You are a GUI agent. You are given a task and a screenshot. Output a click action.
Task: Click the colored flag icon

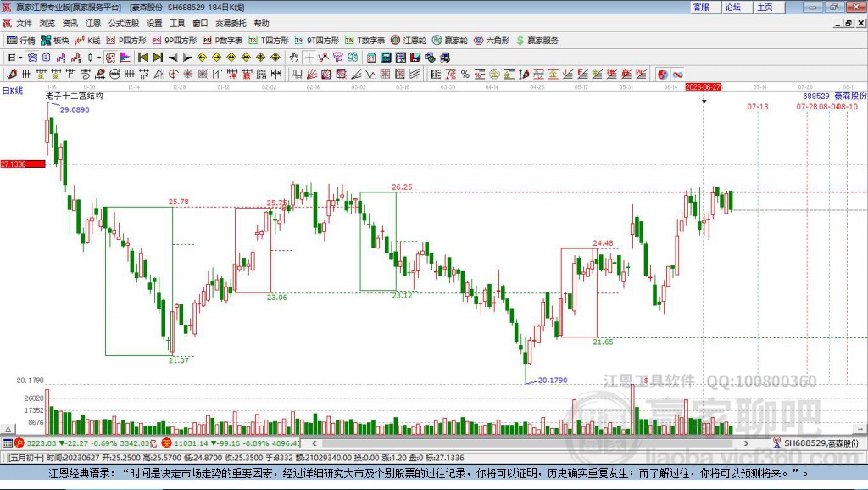(x=125, y=58)
